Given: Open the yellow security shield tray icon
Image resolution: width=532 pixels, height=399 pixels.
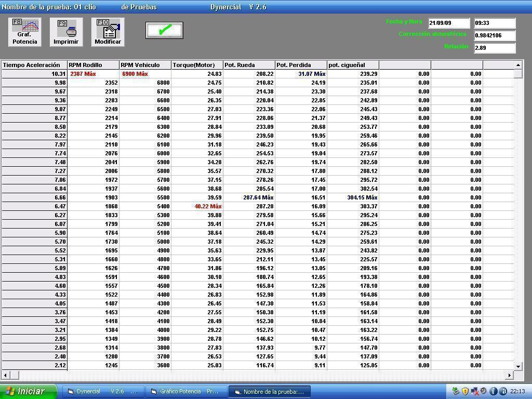Looking at the screenshot, I should click(465, 391).
